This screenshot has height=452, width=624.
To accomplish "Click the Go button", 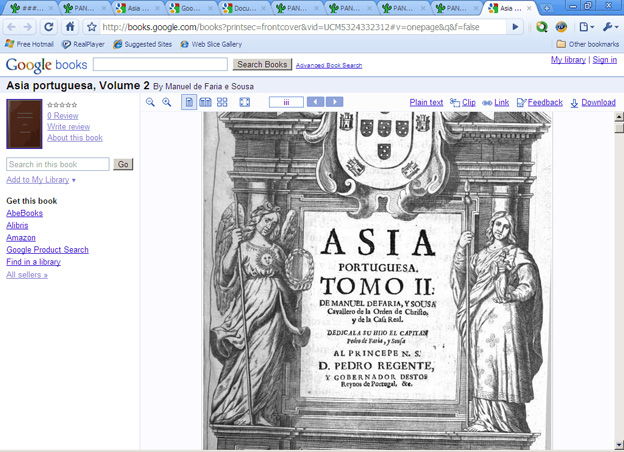I will (123, 164).
